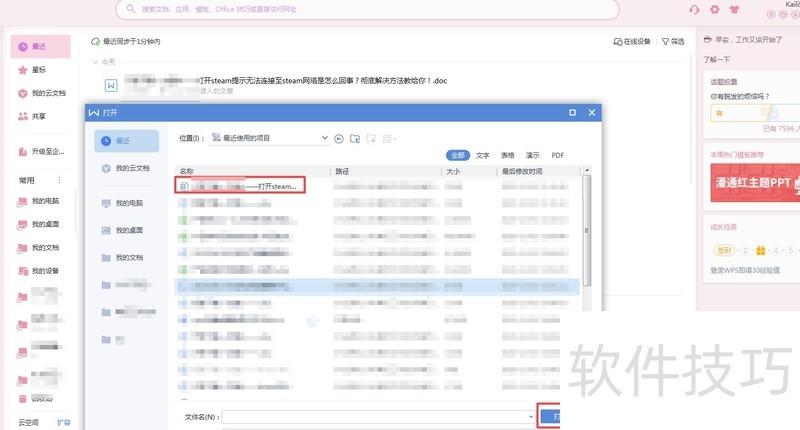Open 我的设备 in the main WPS sidebar

[x=40, y=271]
